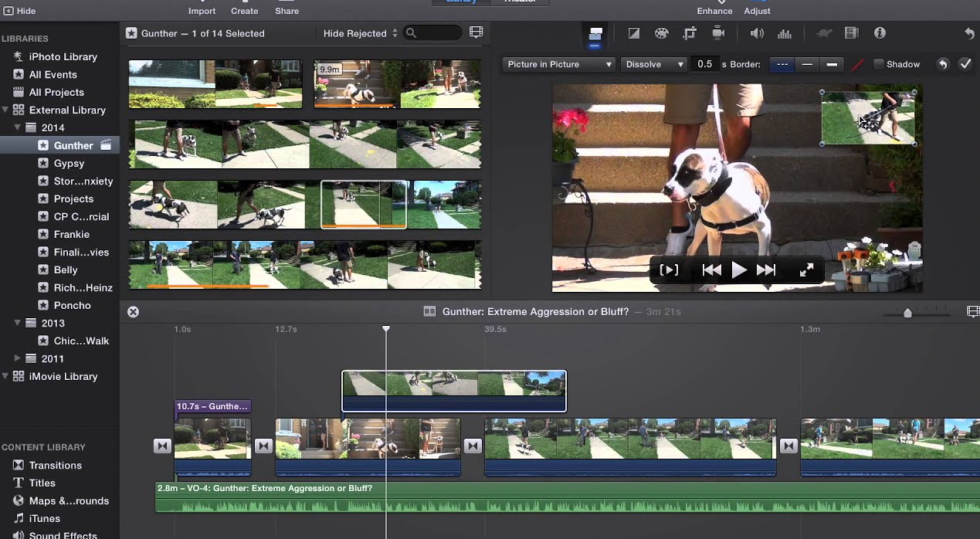This screenshot has height=539, width=980.
Task: Select Gypsy event in the sidebar
Action: coord(69,163)
